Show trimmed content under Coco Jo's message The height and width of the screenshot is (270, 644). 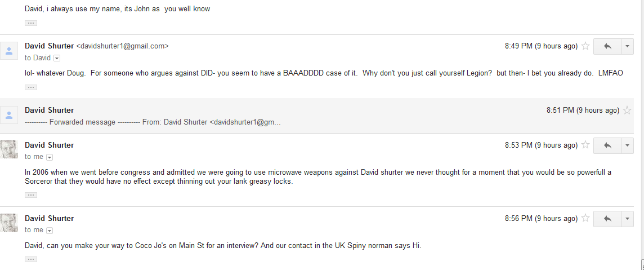click(x=31, y=259)
